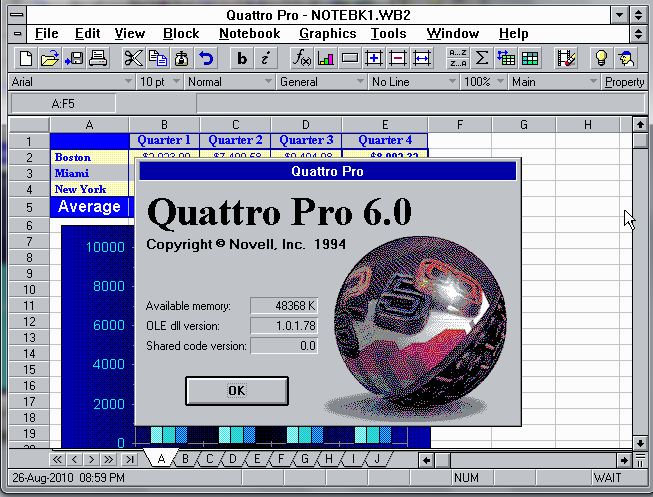Toggle bold with the b icon

coord(242,58)
